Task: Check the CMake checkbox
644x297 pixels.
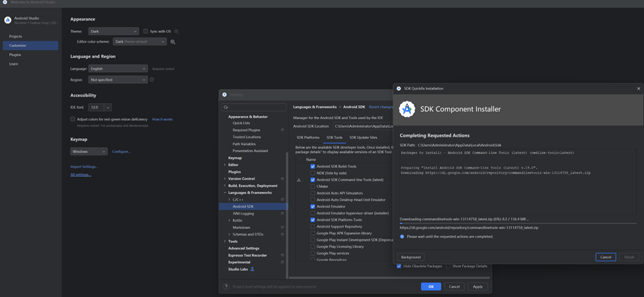Action: click(313, 187)
